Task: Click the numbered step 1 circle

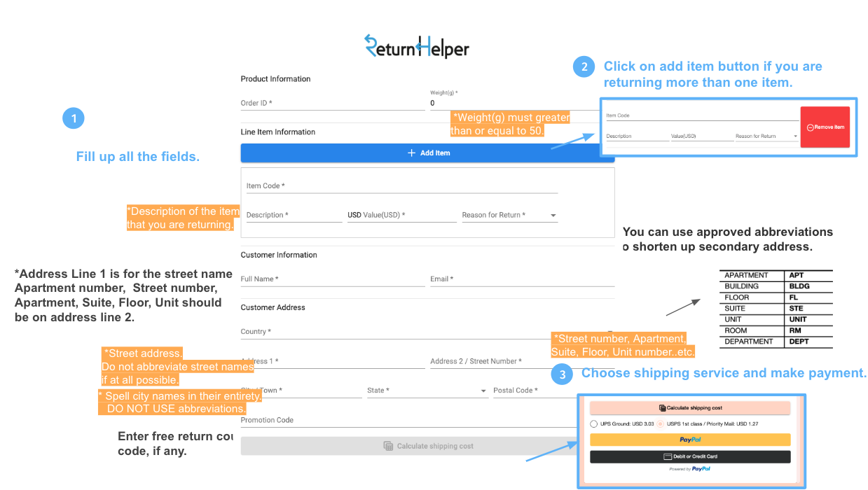Action: [x=74, y=118]
